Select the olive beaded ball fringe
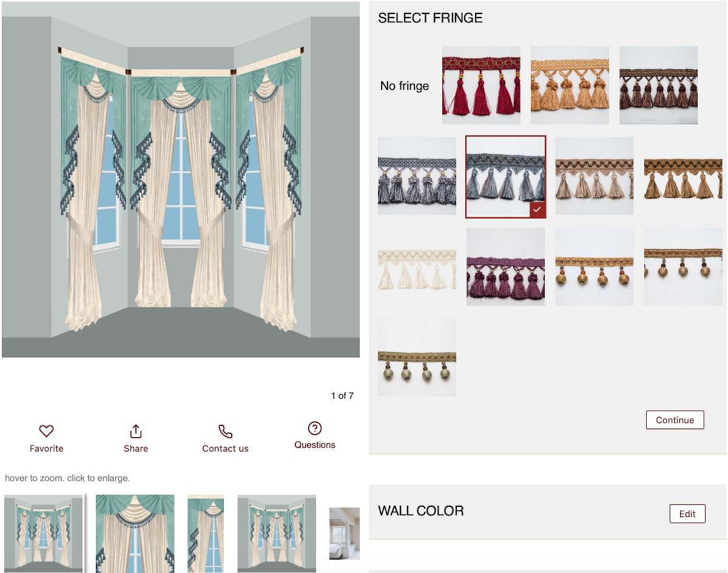Viewport: 728px width, 573px height. (x=417, y=358)
